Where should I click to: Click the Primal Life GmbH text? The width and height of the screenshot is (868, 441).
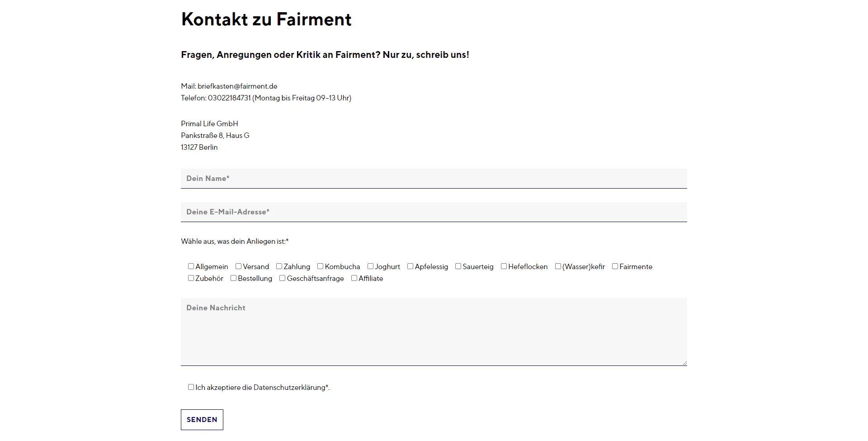tap(209, 124)
